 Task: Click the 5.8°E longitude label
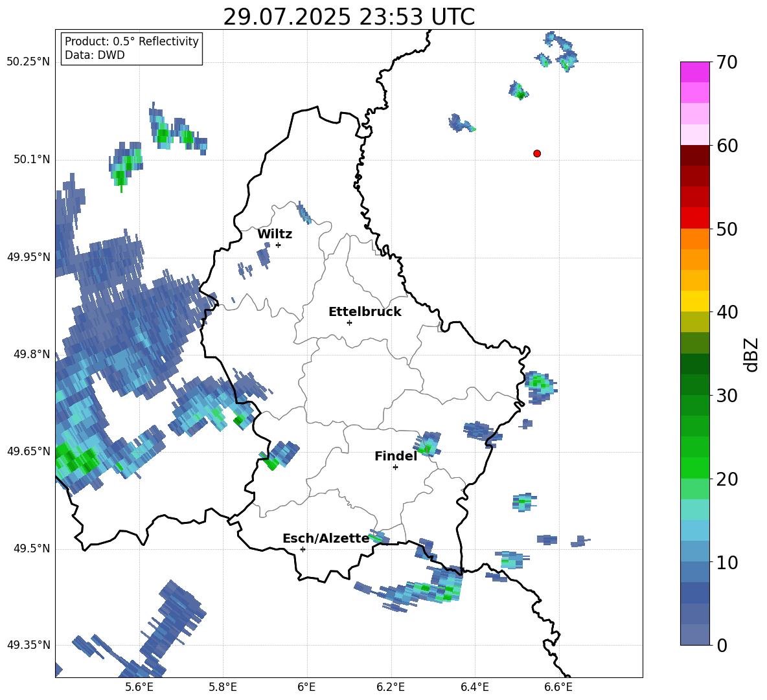tap(223, 687)
